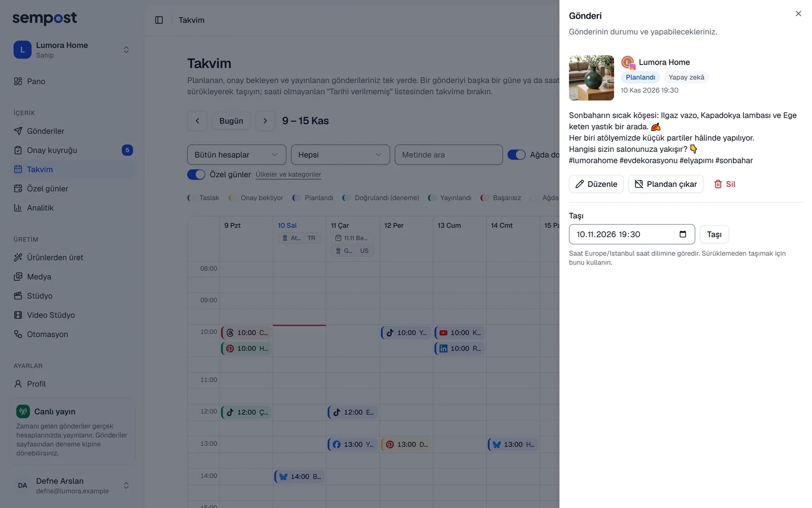This screenshot has height=508, width=812.
Task: Jump to Bugün in calendar
Action: click(x=231, y=121)
